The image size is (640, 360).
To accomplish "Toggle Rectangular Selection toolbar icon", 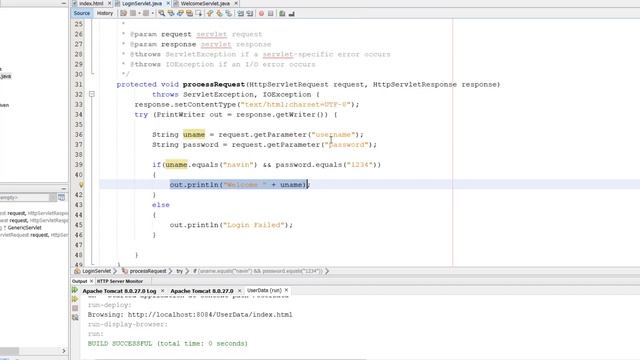I will tap(199, 13).
